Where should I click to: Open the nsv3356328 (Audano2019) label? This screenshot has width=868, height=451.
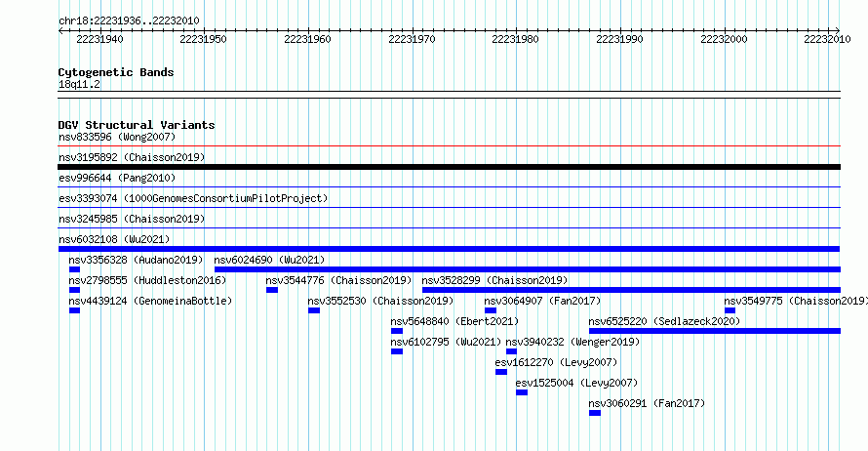[136, 260]
